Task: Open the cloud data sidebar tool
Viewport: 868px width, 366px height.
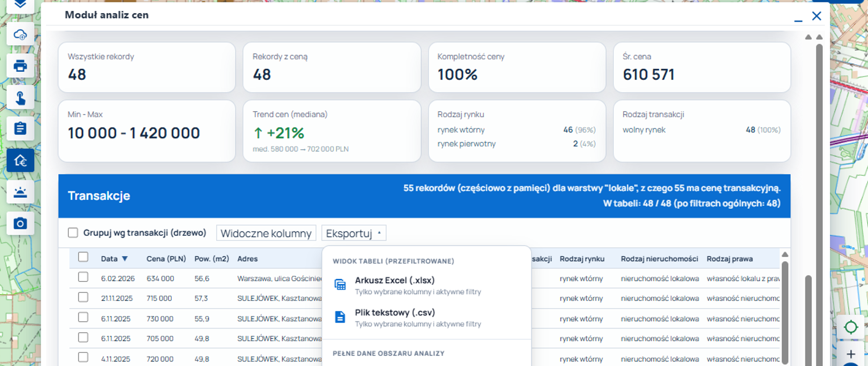Action: point(20,35)
